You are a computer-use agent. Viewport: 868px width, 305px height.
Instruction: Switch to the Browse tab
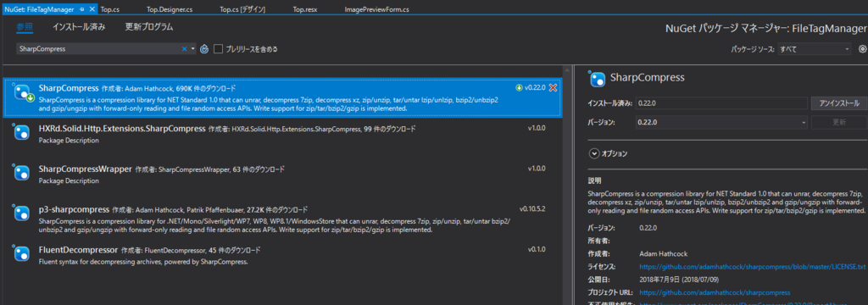click(x=25, y=26)
